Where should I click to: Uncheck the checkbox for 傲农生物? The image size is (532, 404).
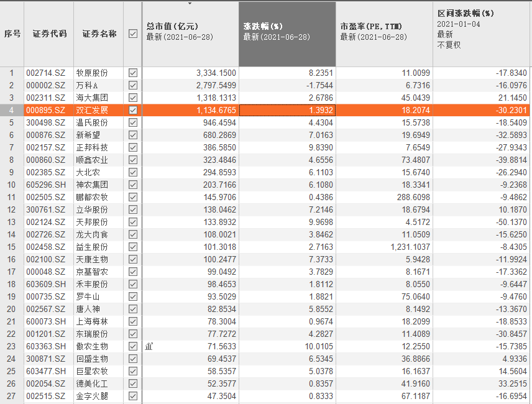[133, 346]
